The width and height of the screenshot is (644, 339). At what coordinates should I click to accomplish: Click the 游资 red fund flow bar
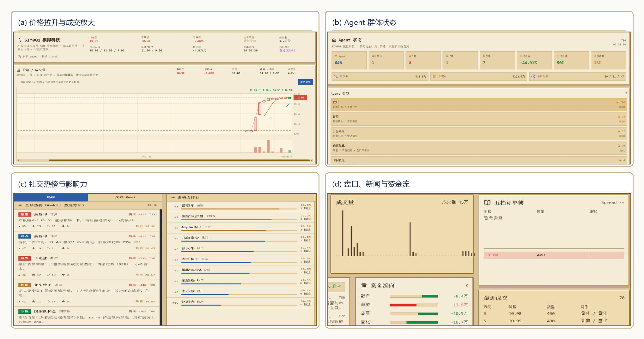click(403, 305)
